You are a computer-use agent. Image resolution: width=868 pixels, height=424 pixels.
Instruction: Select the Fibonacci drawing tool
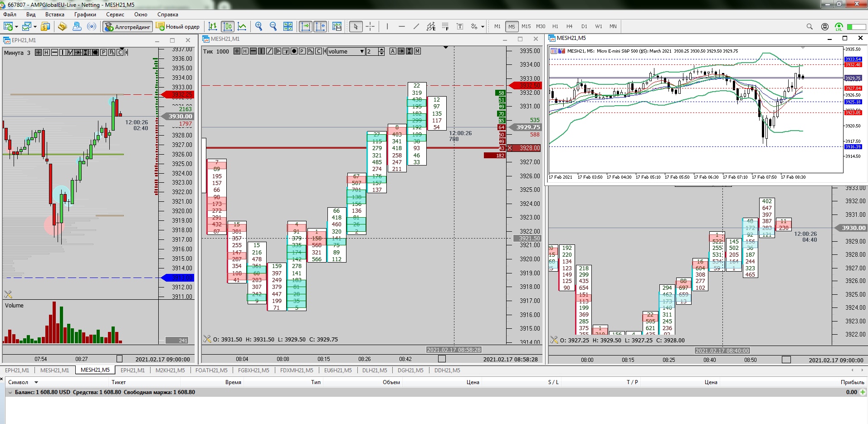(x=445, y=26)
